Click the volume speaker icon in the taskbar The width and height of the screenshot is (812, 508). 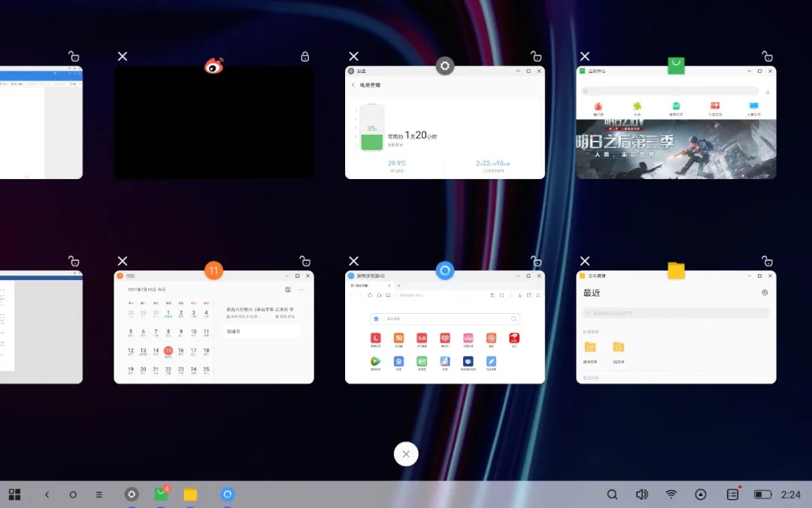tap(641, 494)
